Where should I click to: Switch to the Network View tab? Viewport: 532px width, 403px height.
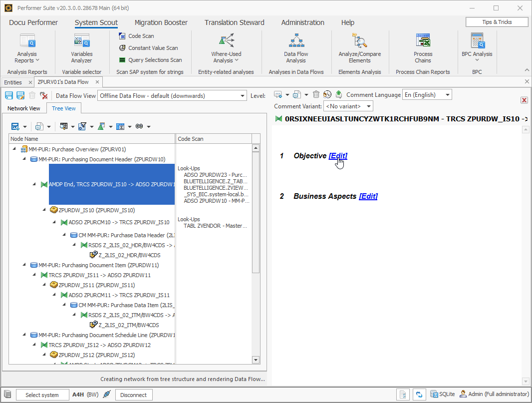point(24,108)
